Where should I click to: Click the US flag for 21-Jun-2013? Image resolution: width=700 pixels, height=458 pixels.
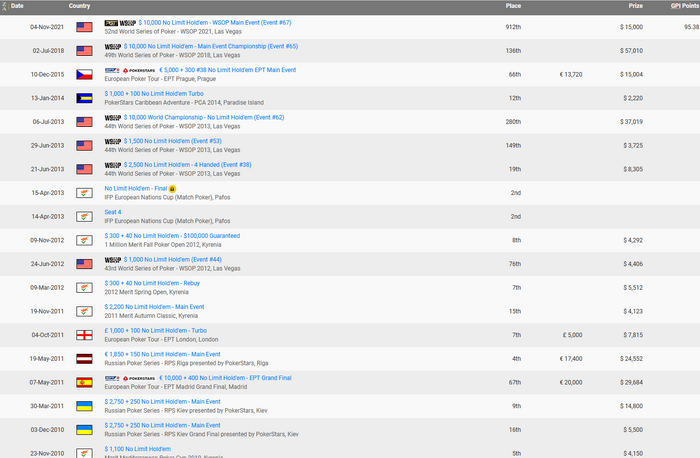84,169
